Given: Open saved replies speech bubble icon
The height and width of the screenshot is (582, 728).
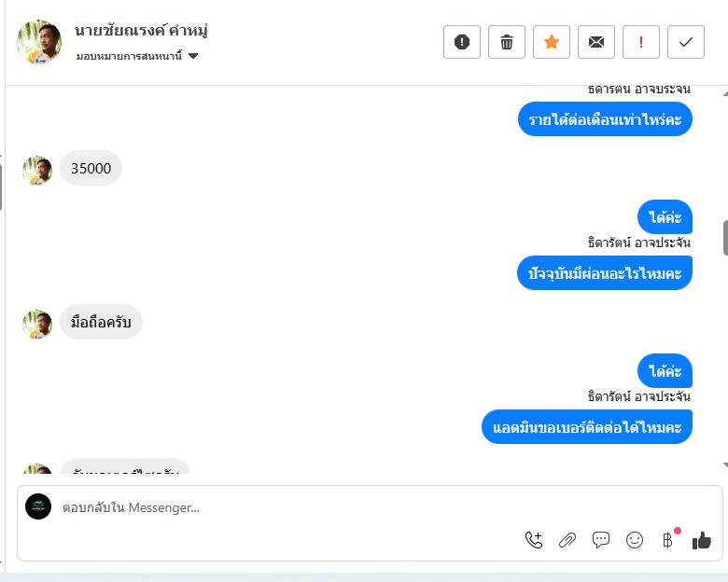Looking at the screenshot, I should pos(601,540).
